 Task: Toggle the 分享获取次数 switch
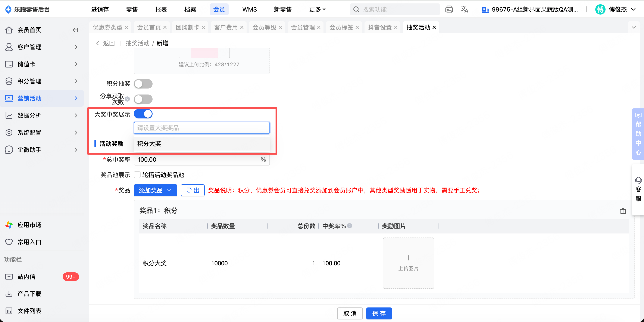(143, 99)
